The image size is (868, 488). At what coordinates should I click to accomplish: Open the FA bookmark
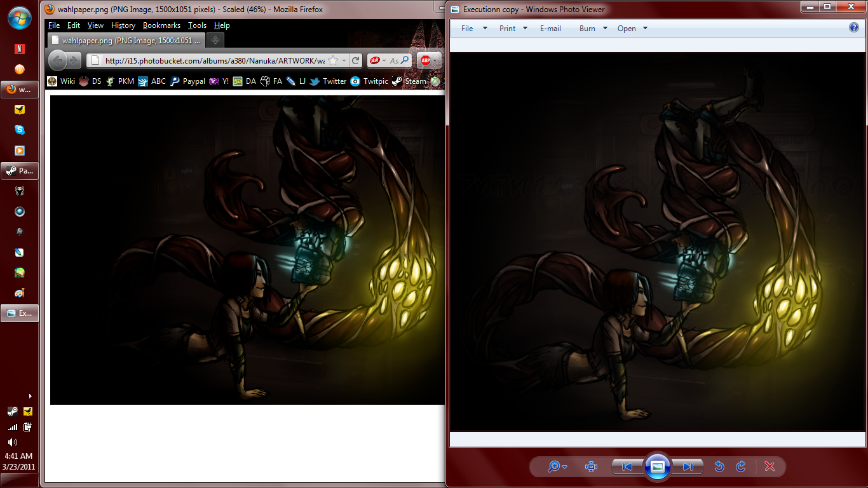271,81
